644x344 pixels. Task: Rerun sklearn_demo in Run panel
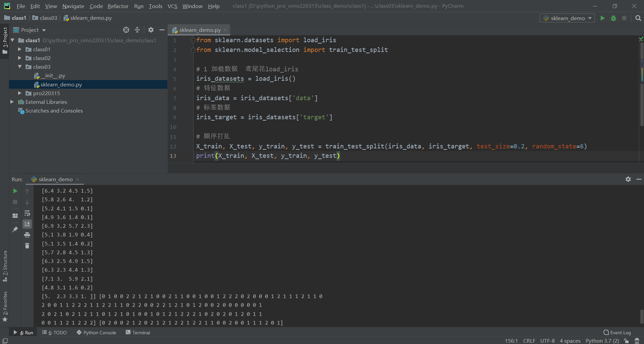tap(15, 191)
